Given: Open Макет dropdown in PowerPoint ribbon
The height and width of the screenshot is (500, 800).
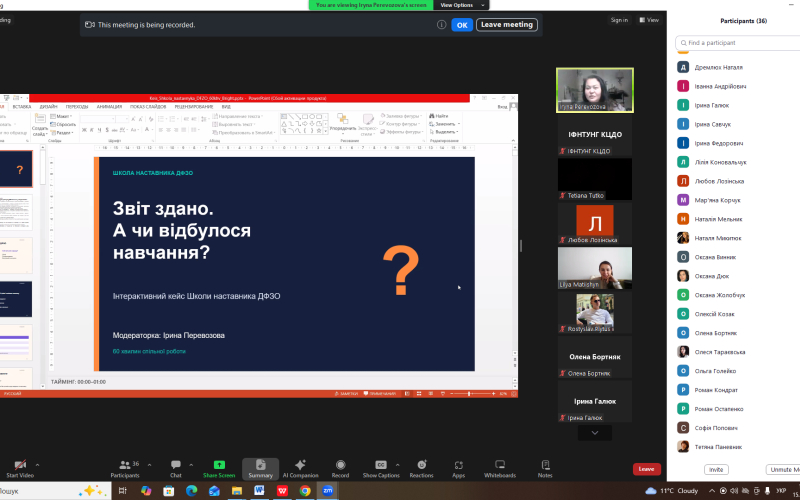Looking at the screenshot, I should [x=61, y=116].
